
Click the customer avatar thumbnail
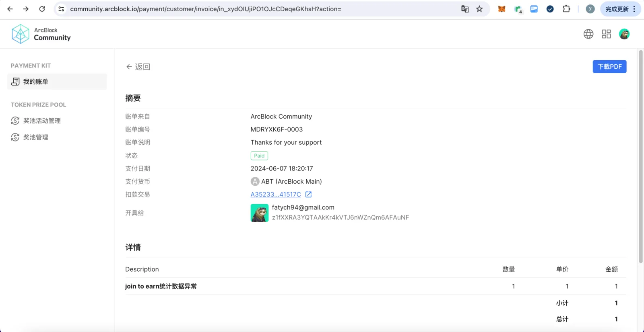pyautogui.click(x=260, y=213)
